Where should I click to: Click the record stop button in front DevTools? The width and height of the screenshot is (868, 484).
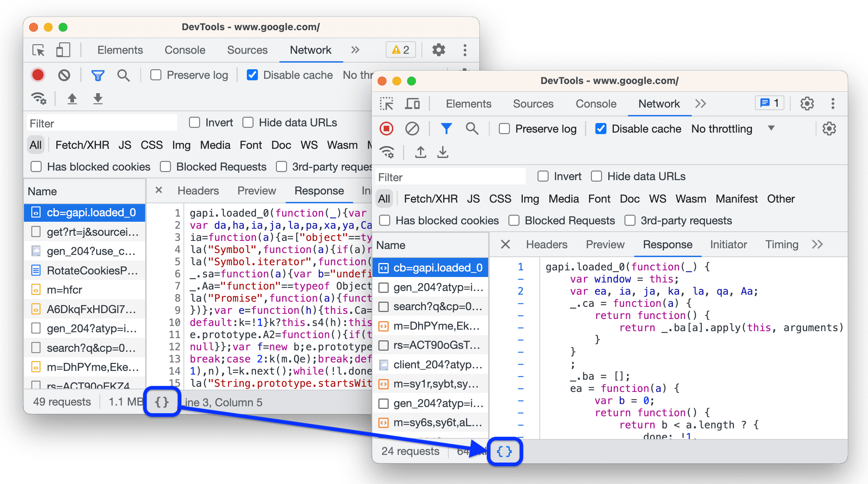[387, 129]
